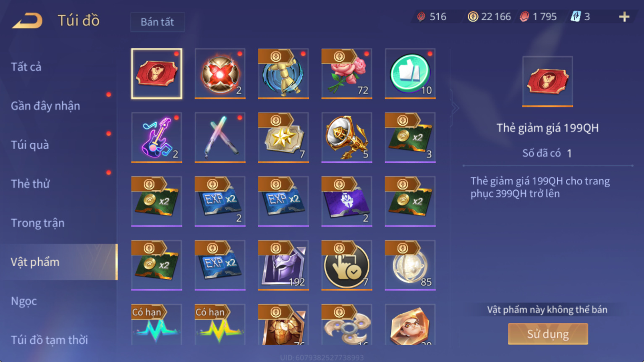This screenshot has width=644, height=362.
Task: Open the Tất cả category tab
Action: coord(26,67)
